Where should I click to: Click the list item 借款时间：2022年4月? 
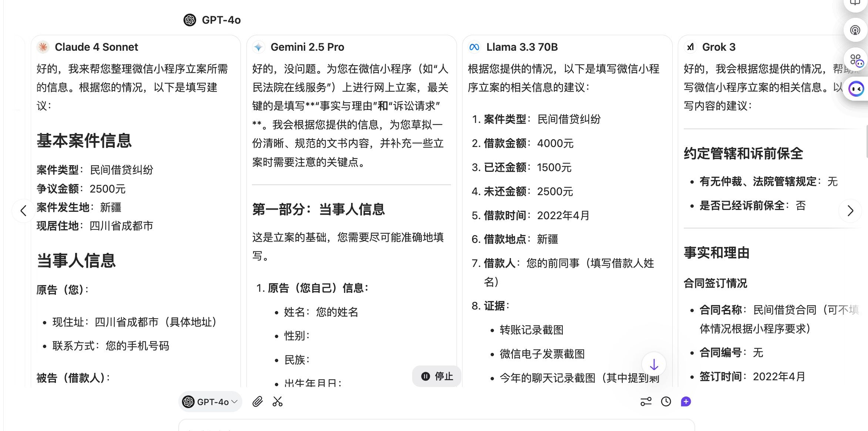(x=536, y=215)
